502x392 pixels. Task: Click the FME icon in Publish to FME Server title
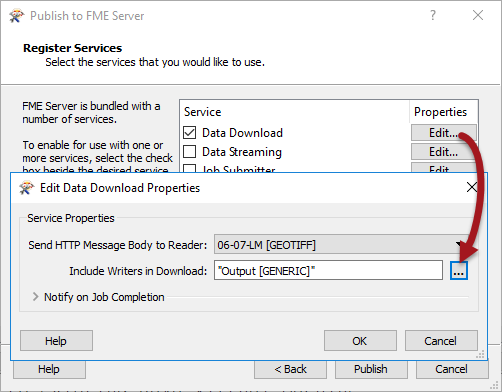(x=17, y=16)
